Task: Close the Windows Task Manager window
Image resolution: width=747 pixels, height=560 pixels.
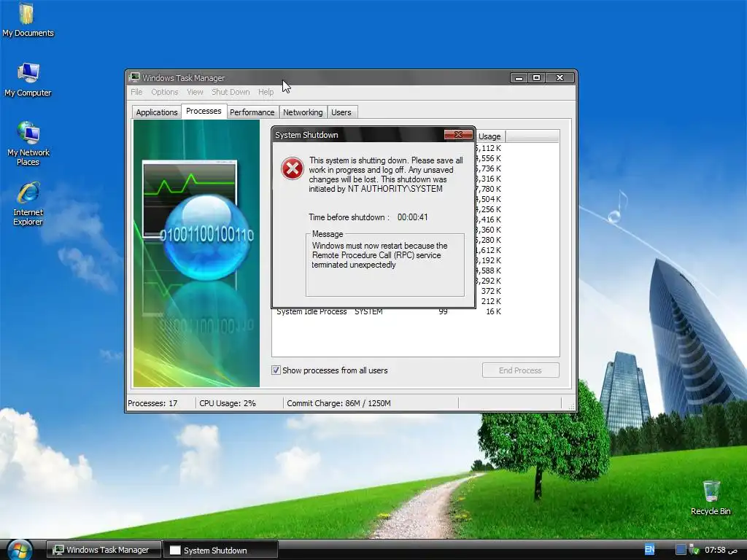Action: click(x=560, y=77)
